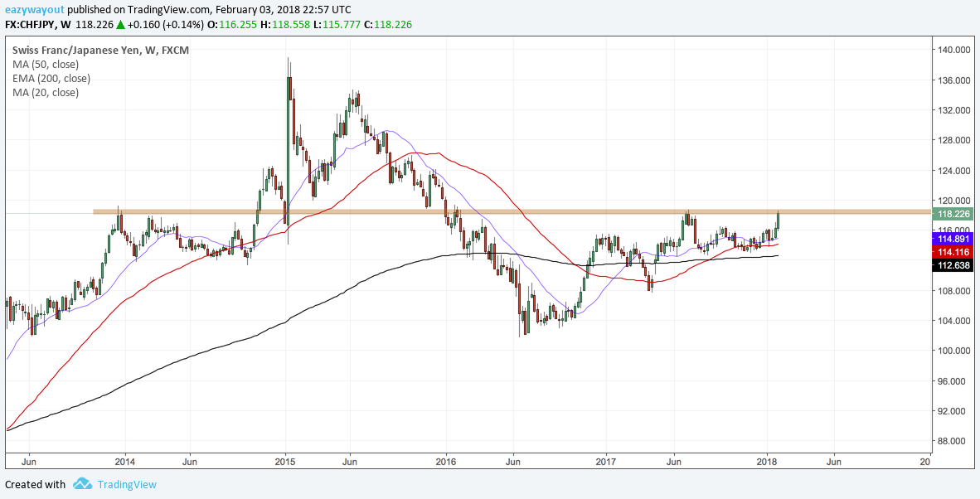Click the 96.000 price axis label
The width and height of the screenshot is (980, 499).
click(x=951, y=381)
